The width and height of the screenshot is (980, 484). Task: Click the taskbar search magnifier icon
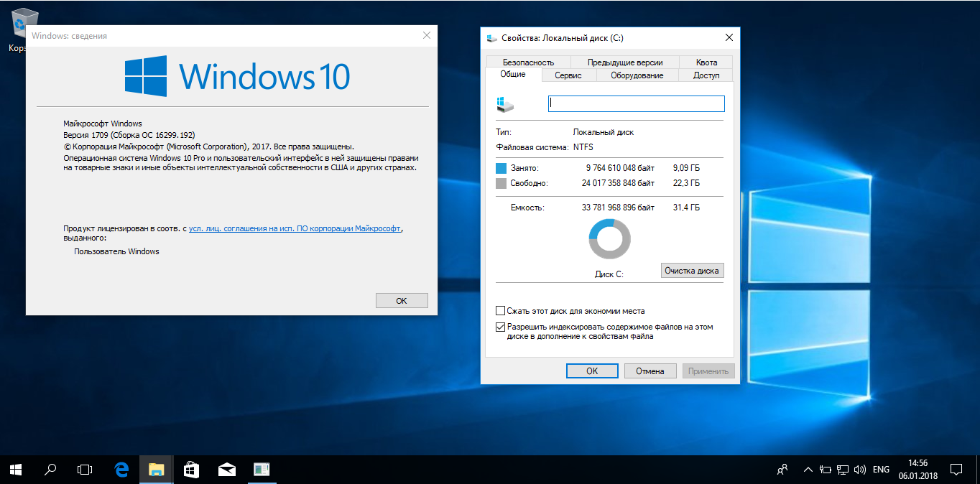(x=50, y=470)
